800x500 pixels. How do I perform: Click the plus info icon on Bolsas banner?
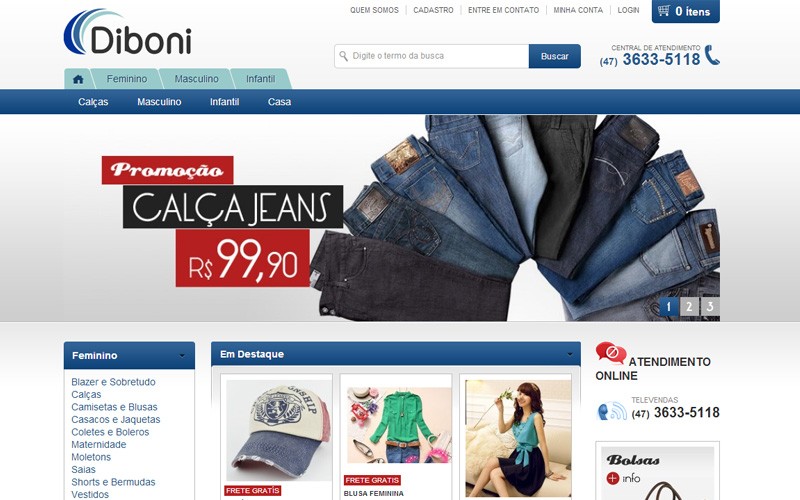coord(613,478)
